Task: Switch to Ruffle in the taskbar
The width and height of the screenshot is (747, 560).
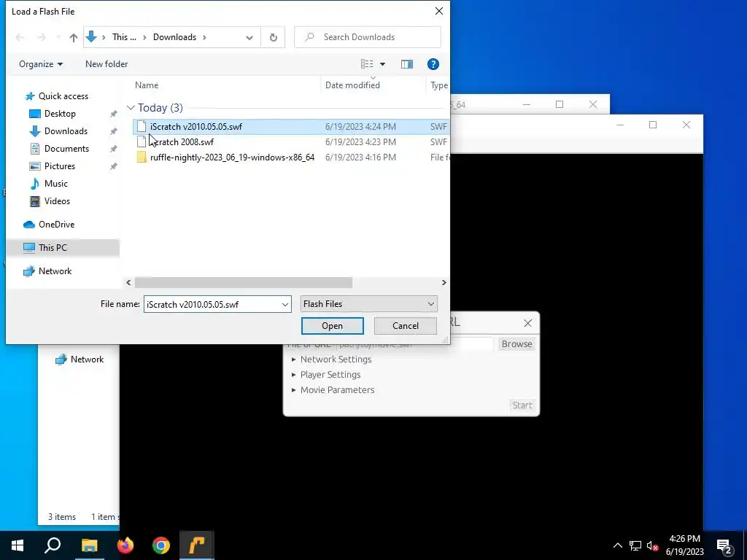Action: [x=197, y=545]
